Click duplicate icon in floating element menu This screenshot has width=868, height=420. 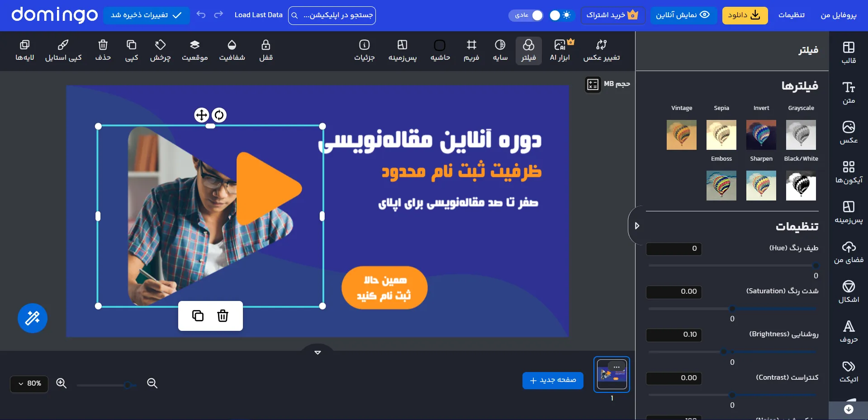(198, 315)
